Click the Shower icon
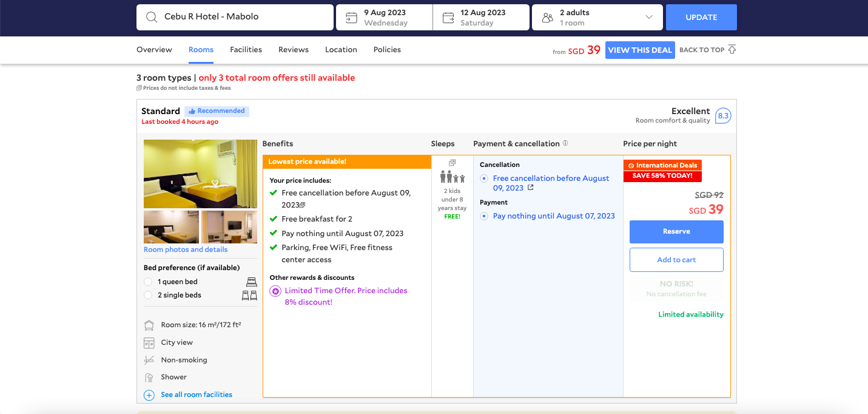868x414 pixels. coord(149,378)
